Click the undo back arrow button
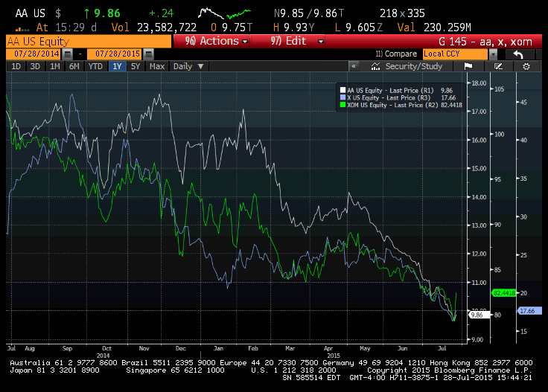The width and height of the screenshot is (548, 392). 518,54
